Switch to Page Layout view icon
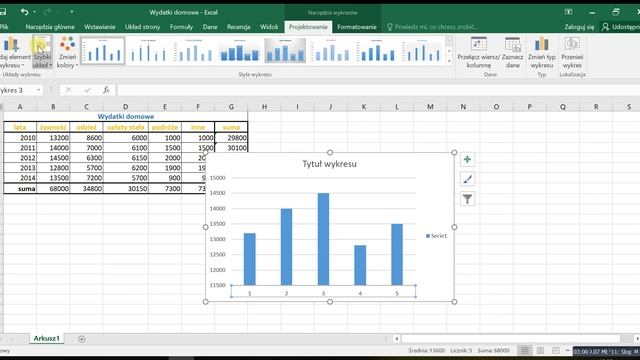 pos(540,351)
